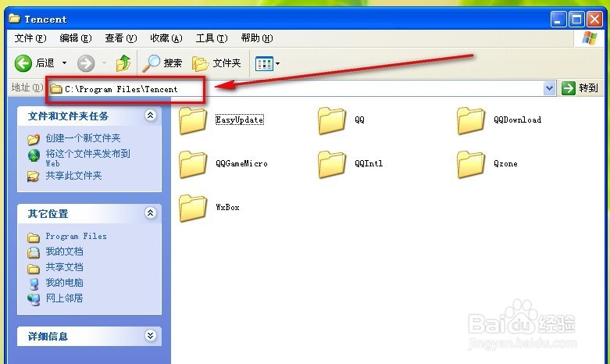Click the Up one level folder icon
This screenshot has height=364, width=610.
(x=123, y=63)
